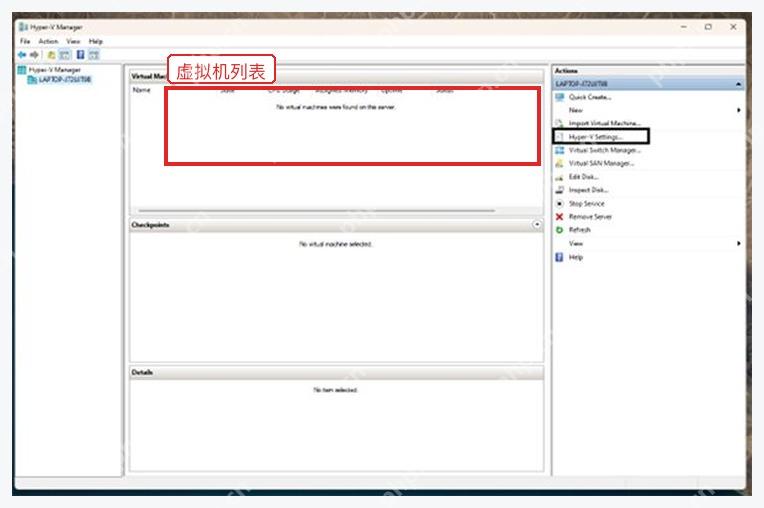The width and height of the screenshot is (764, 508).
Task: Click the Import Virtual Machine icon
Action: pyautogui.click(x=559, y=123)
